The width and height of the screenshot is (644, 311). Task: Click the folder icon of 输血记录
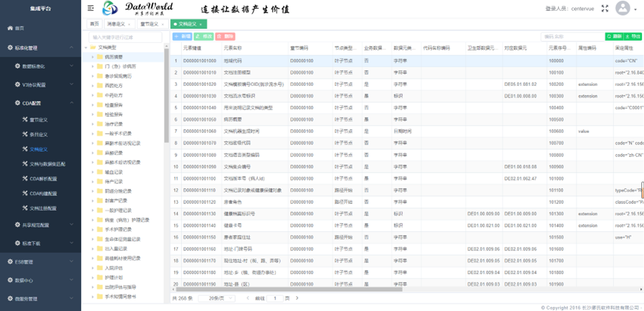pos(99,172)
